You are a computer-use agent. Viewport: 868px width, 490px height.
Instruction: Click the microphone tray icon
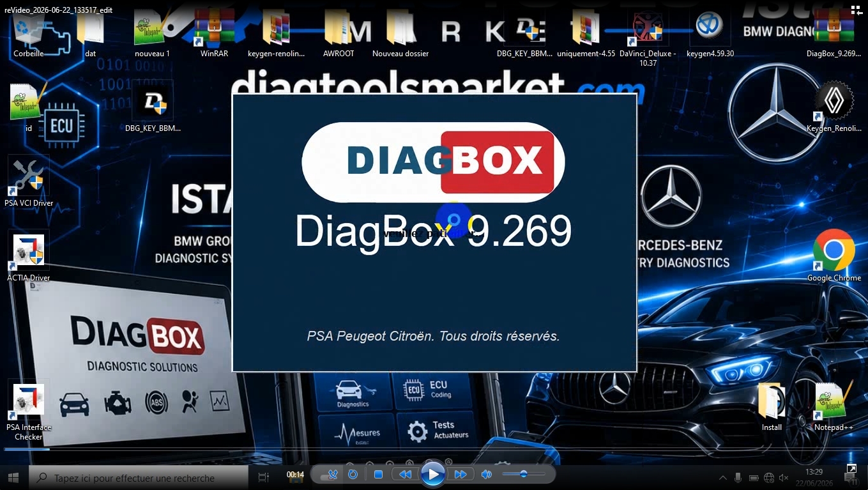[738, 478]
